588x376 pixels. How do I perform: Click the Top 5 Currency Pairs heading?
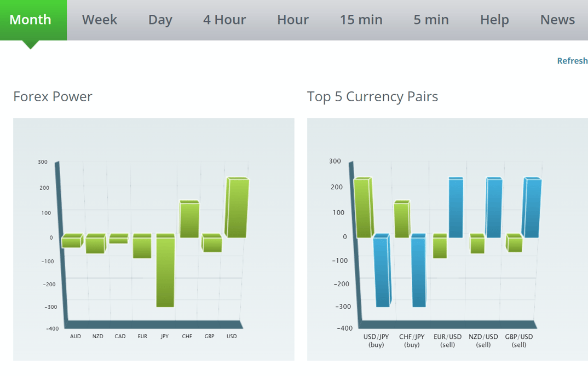(x=372, y=97)
